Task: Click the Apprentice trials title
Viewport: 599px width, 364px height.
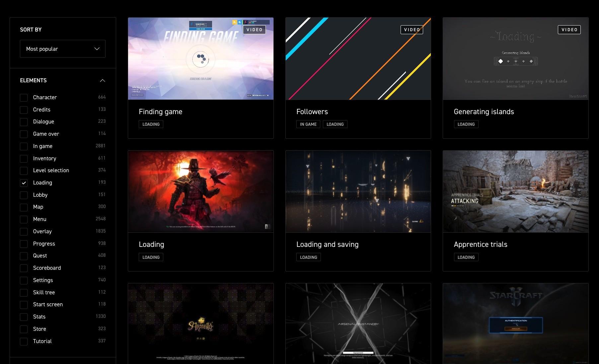Action: click(481, 245)
